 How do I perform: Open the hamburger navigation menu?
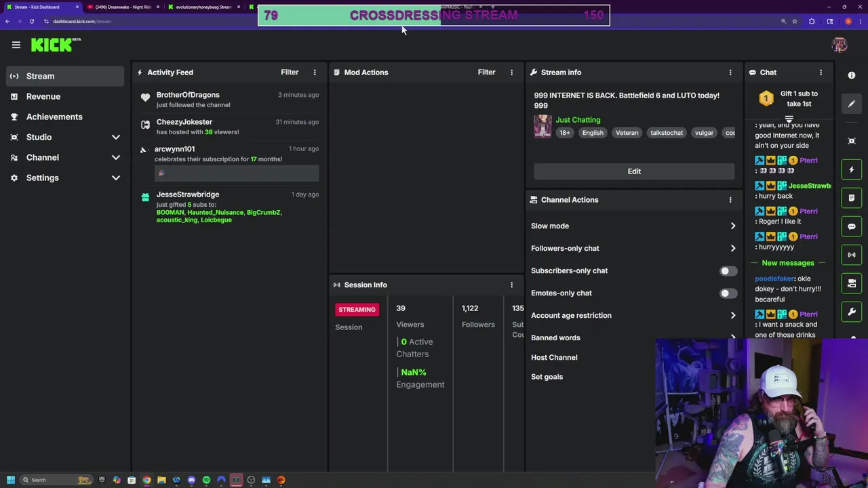(x=16, y=45)
